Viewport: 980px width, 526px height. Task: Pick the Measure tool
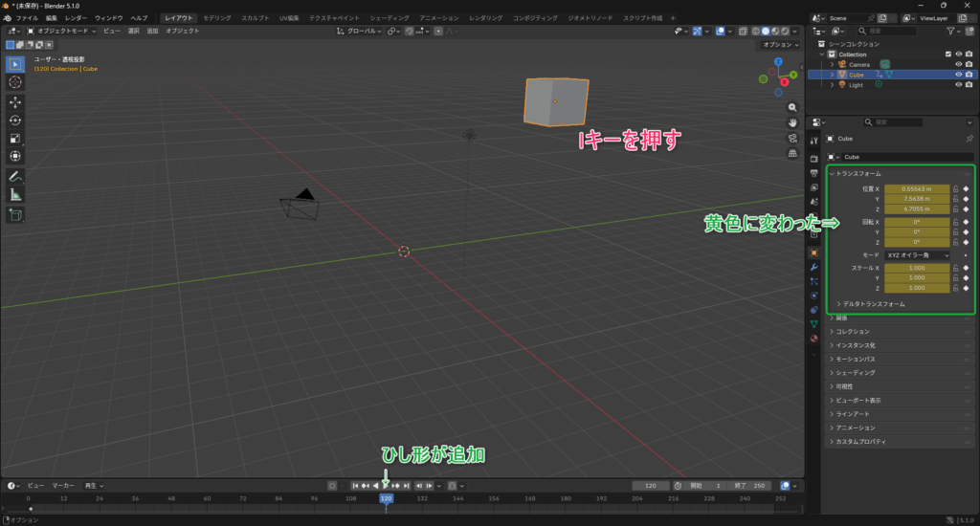pyautogui.click(x=15, y=194)
